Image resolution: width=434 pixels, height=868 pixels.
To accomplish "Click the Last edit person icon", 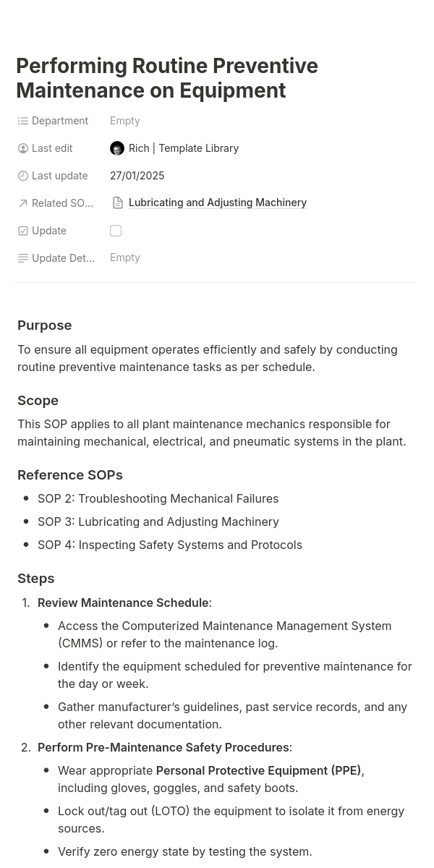I will click(23, 148).
